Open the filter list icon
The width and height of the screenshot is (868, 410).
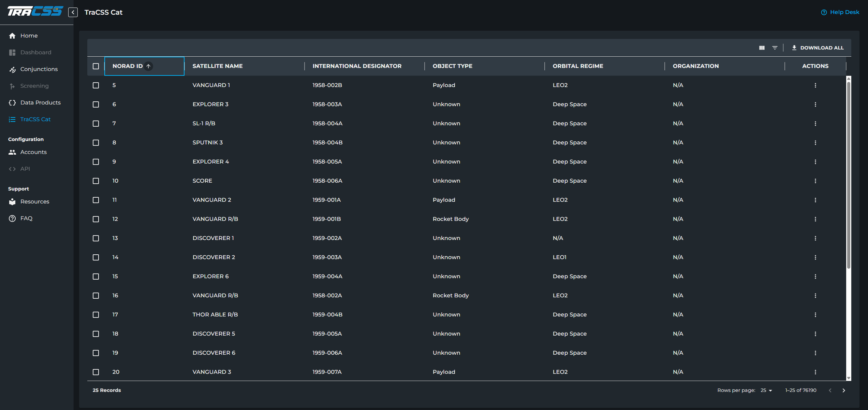click(x=775, y=48)
